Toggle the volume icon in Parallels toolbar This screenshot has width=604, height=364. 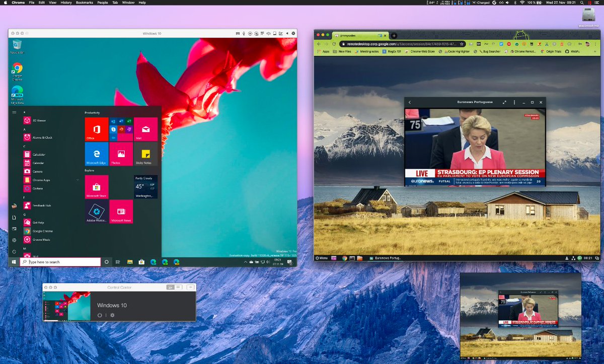point(268,33)
